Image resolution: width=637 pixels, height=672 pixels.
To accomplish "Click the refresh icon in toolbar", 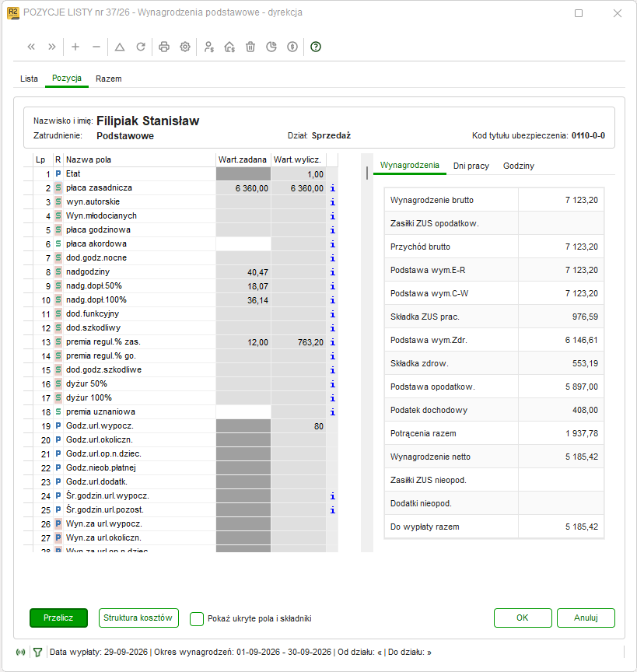I will tap(141, 47).
